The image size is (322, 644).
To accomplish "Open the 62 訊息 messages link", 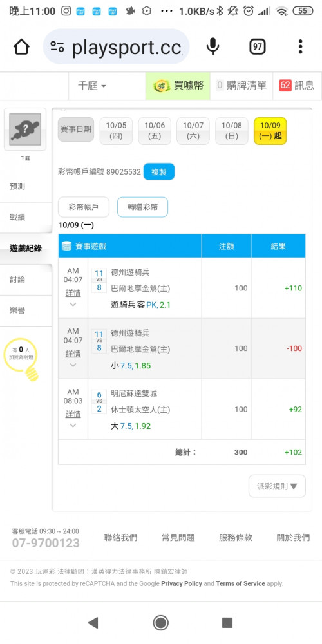I will (x=296, y=86).
